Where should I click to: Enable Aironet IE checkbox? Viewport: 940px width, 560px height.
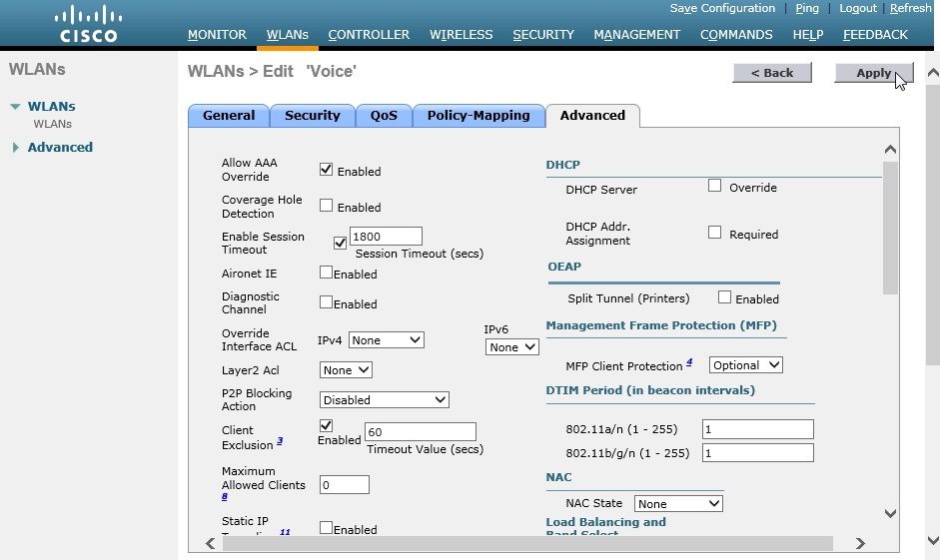click(x=326, y=273)
